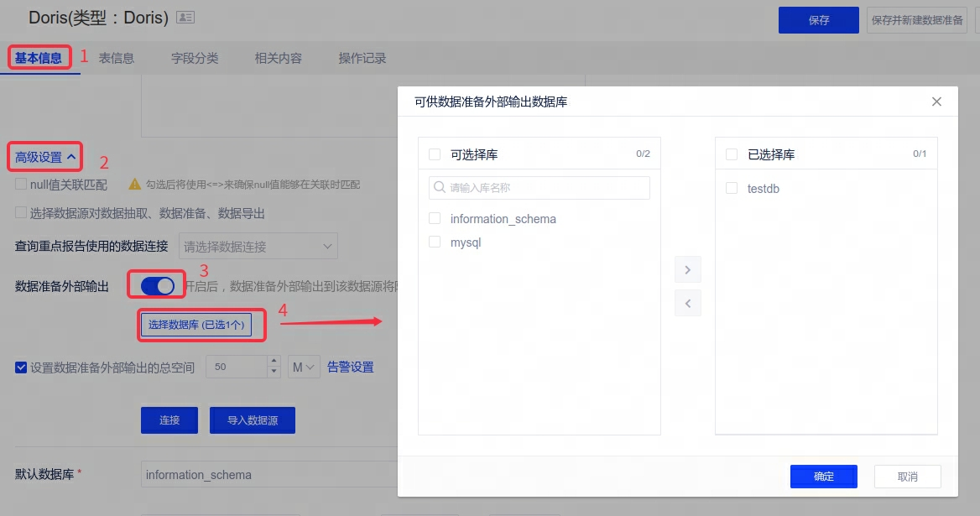This screenshot has height=516, width=980.
Task: Click the move-left arrow transfer button
Action: (687, 303)
